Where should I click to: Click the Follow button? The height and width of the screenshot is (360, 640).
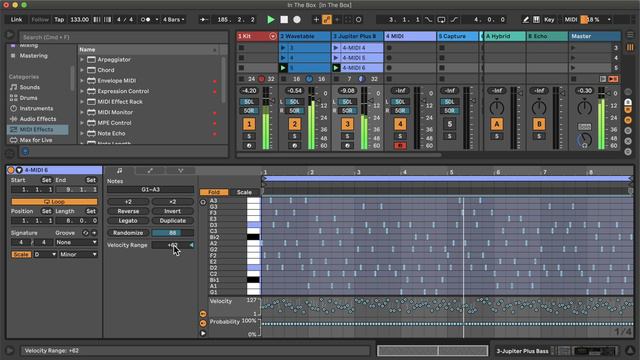pos(40,19)
